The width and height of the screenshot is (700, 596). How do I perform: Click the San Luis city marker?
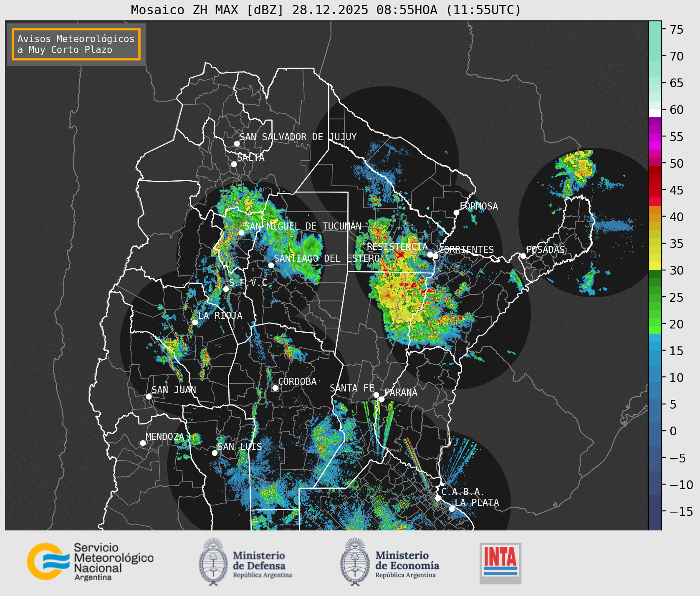click(215, 453)
